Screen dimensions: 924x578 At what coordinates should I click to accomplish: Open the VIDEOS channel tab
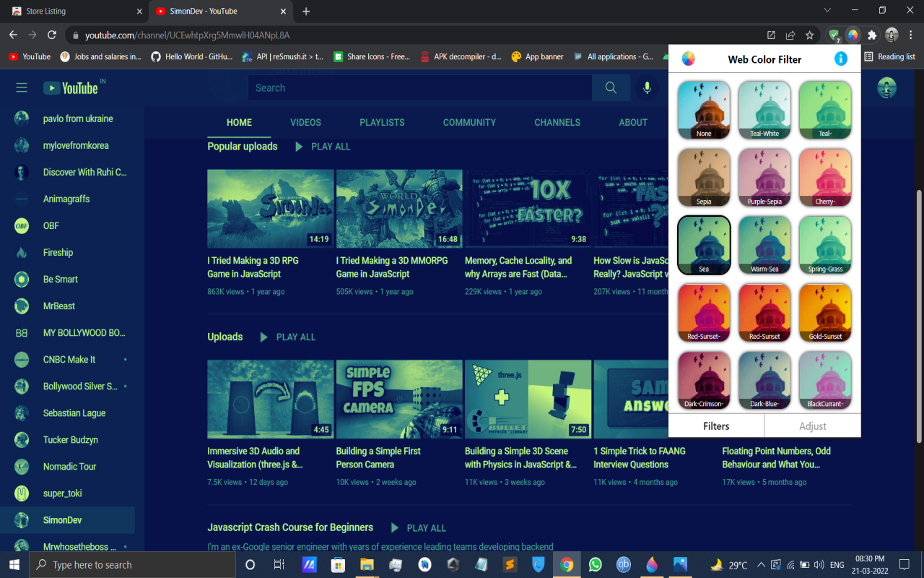(x=305, y=122)
